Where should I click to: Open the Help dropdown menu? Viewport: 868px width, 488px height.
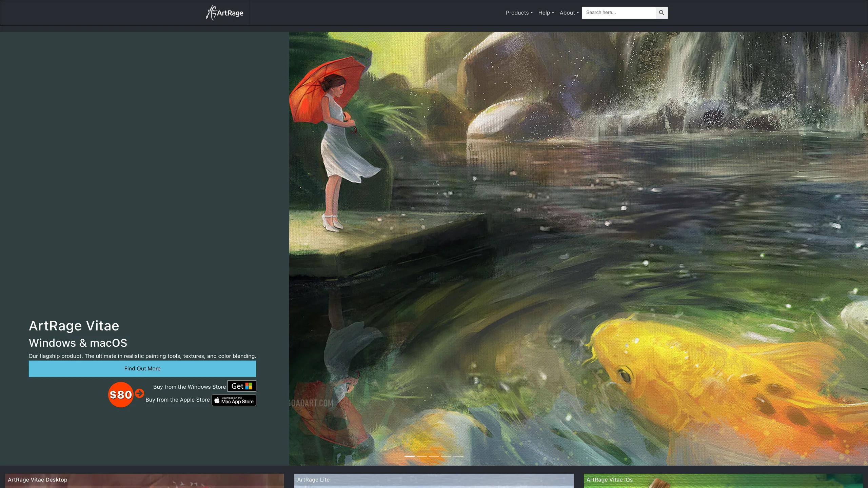point(546,13)
